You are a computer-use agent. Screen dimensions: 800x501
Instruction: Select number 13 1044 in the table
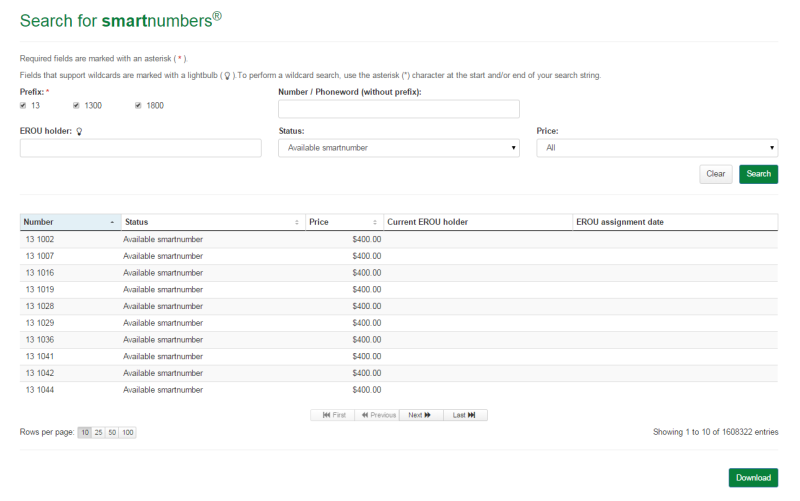pos(40,390)
